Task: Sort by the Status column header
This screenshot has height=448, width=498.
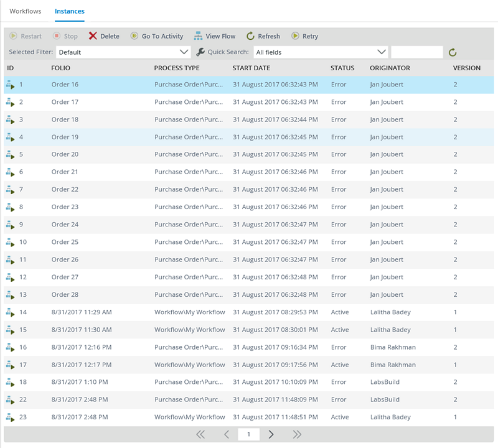Action: 342,68
